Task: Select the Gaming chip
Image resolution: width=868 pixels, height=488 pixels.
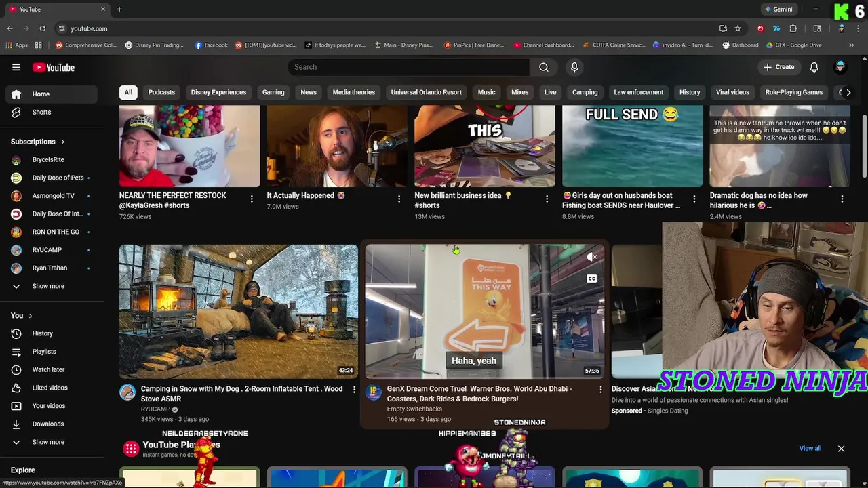Action: pyautogui.click(x=273, y=92)
